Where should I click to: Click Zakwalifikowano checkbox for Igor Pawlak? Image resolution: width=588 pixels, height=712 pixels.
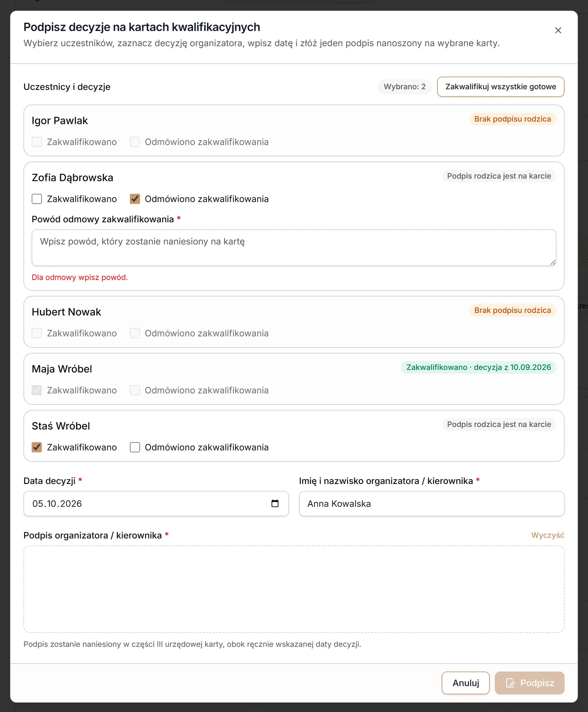(x=37, y=142)
